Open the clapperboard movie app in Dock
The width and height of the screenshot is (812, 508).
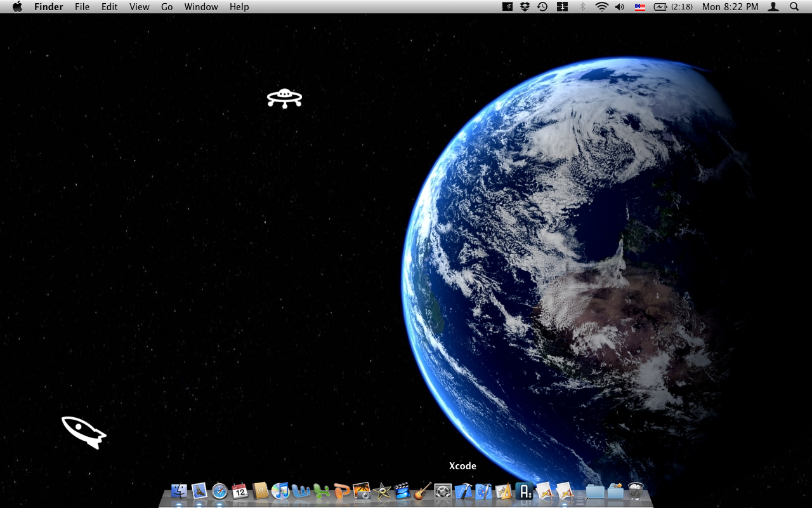tap(402, 491)
